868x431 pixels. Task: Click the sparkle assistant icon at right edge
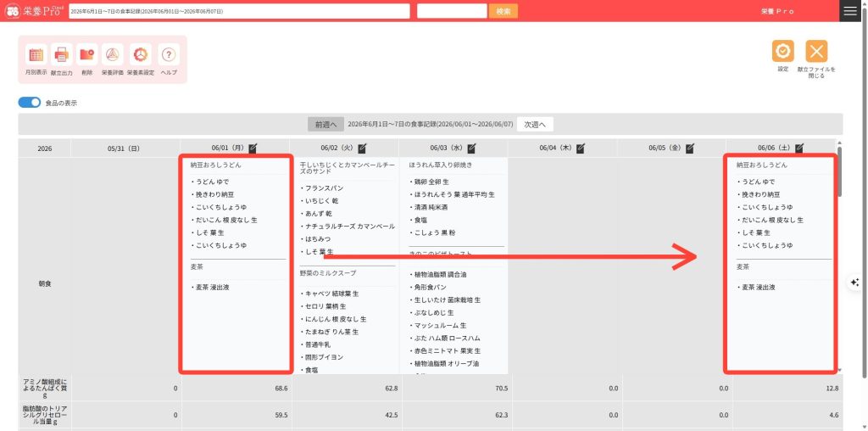[x=854, y=283]
